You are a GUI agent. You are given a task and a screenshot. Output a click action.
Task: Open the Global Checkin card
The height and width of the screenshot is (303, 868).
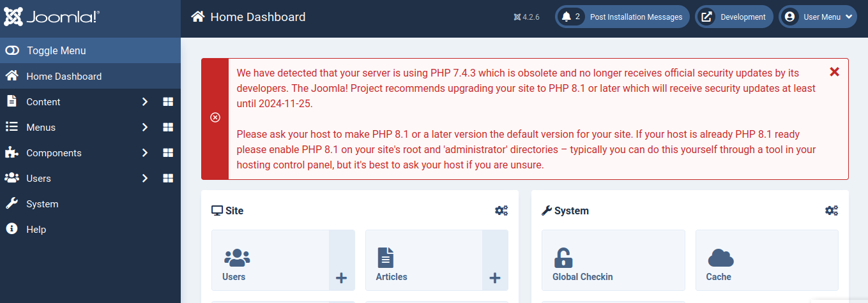point(613,260)
